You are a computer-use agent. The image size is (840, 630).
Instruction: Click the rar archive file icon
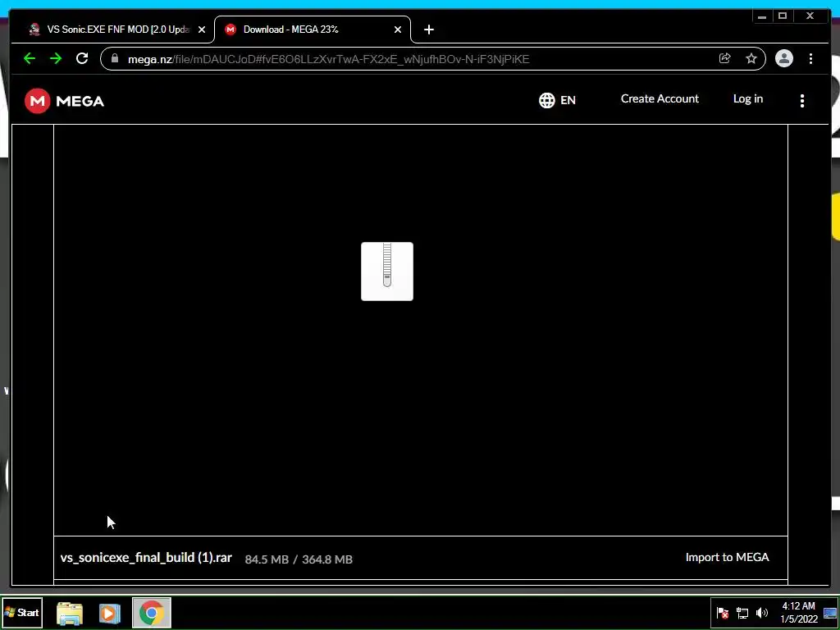point(387,271)
